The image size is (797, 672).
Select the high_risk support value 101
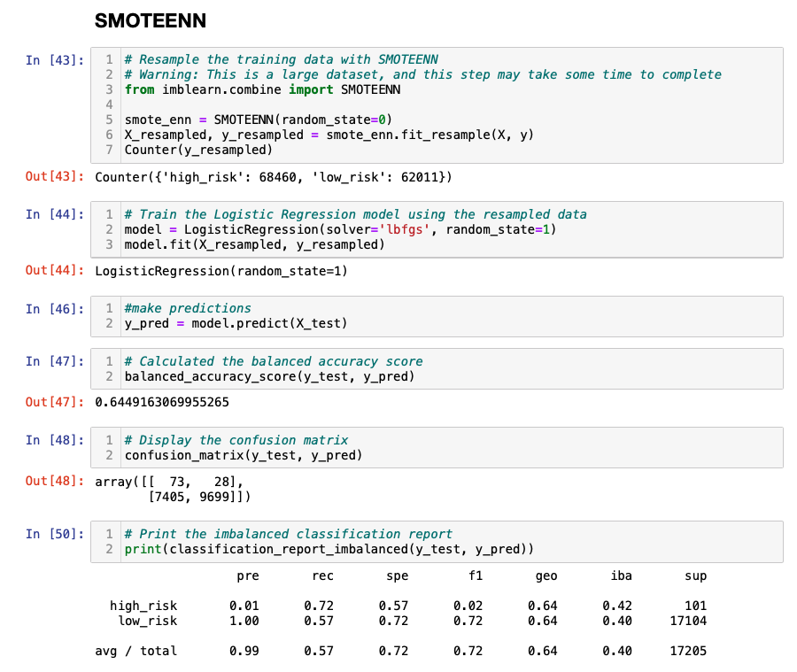[696, 606]
